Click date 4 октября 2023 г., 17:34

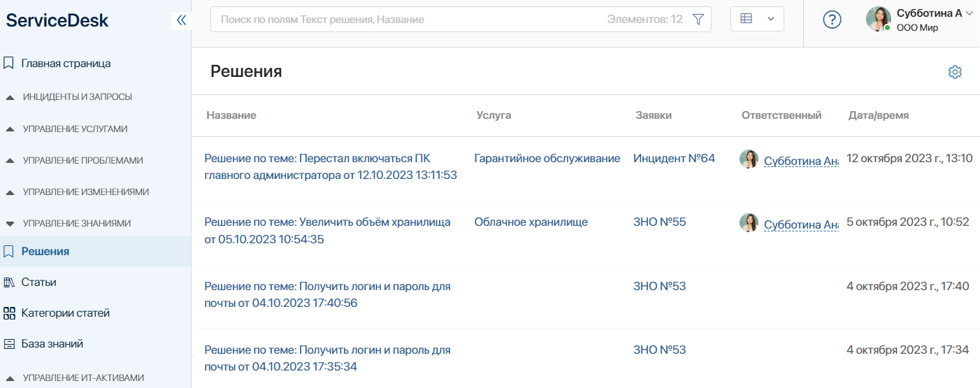(x=908, y=350)
